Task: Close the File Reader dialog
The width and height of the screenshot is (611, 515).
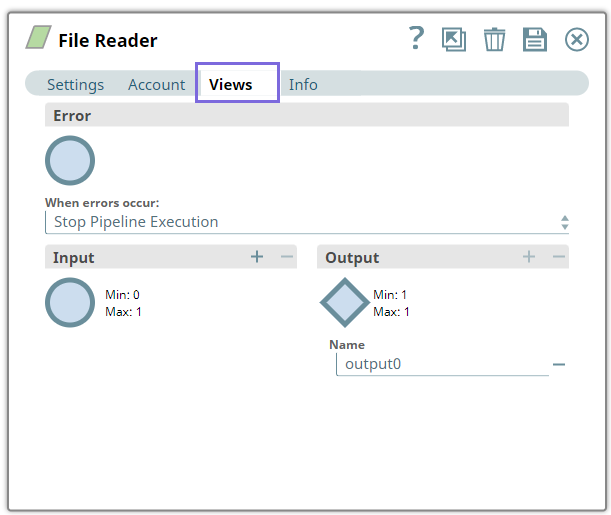Action: [x=577, y=39]
